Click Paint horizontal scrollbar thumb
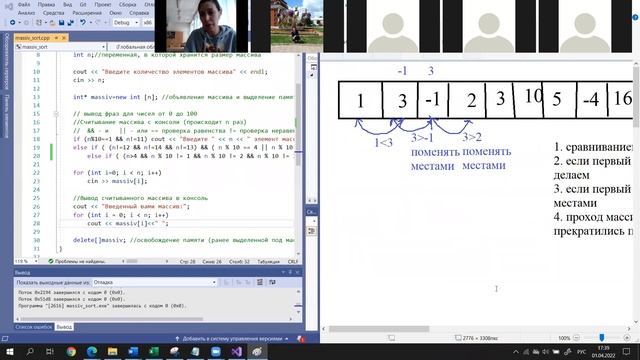This screenshot has width=640, height=360. pyautogui.click(x=379, y=329)
